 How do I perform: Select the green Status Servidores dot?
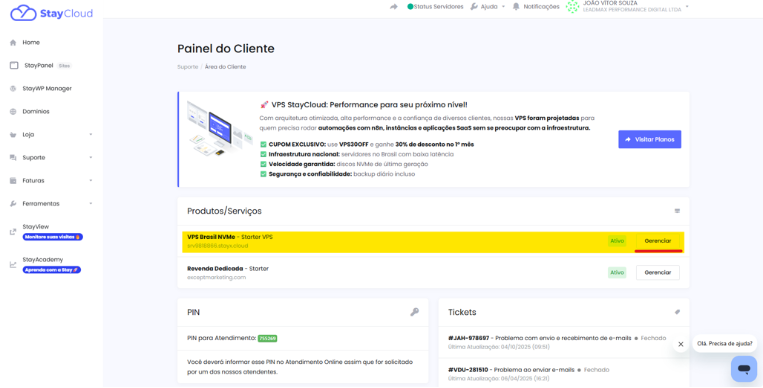(x=410, y=7)
